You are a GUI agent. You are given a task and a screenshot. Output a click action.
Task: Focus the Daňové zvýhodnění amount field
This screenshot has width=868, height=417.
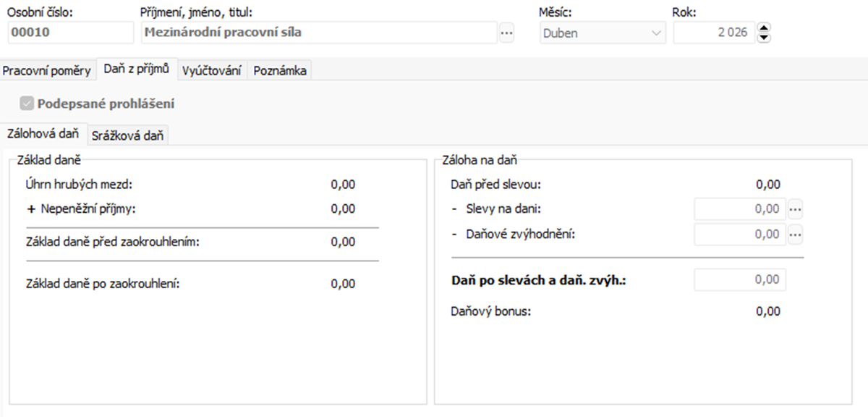point(739,235)
